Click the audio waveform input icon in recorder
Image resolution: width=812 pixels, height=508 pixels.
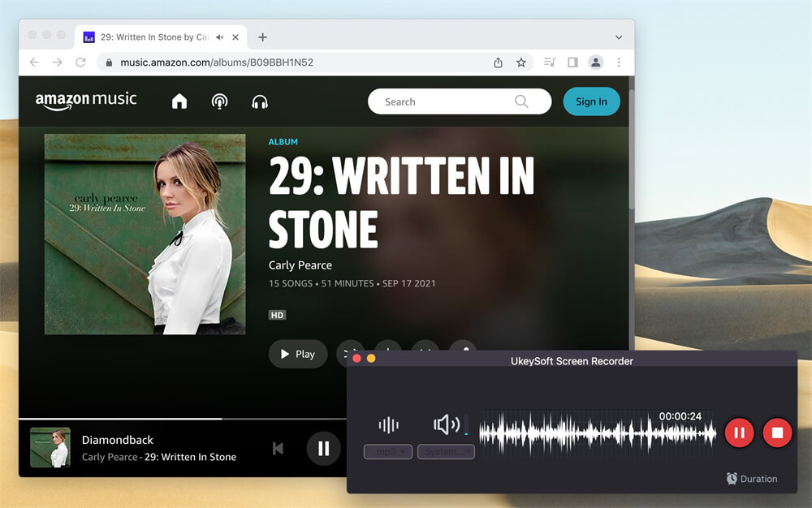pyautogui.click(x=388, y=424)
